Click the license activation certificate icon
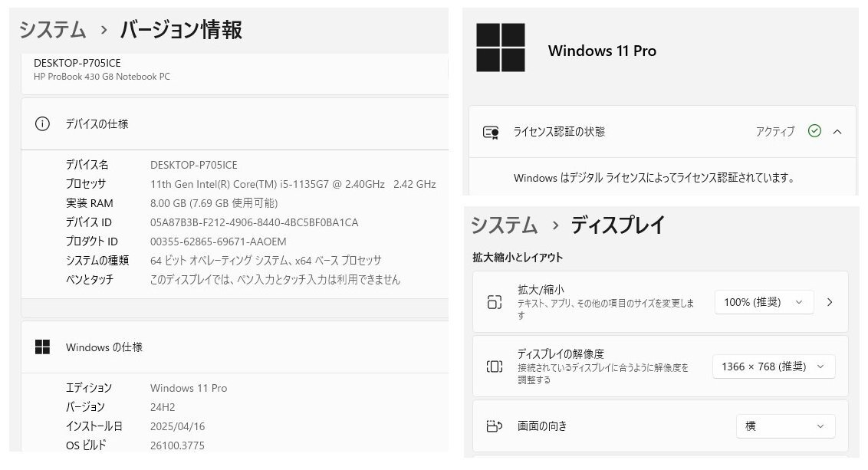Viewport: 868px width, 470px height. click(x=491, y=132)
